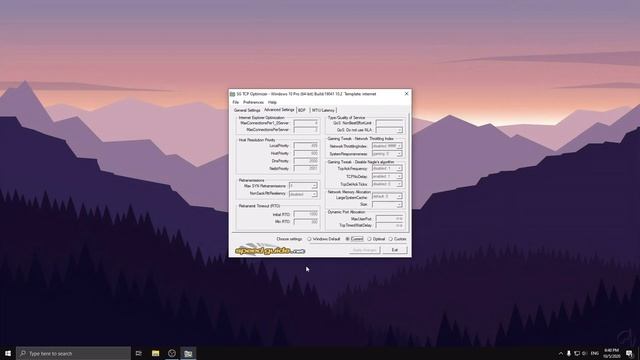Image resolution: width=640 pixels, height=360 pixels.
Task: Click the network tray icon
Action: point(577,353)
